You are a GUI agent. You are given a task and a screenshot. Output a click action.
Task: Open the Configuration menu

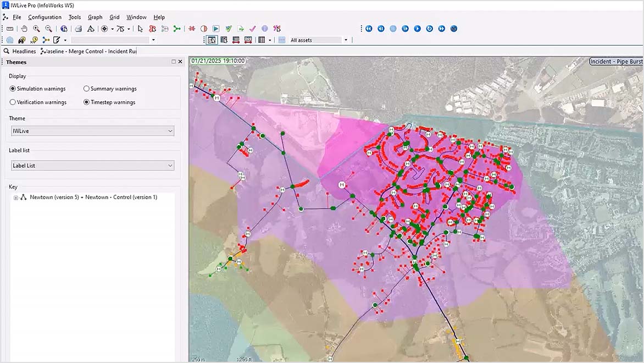click(44, 17)
